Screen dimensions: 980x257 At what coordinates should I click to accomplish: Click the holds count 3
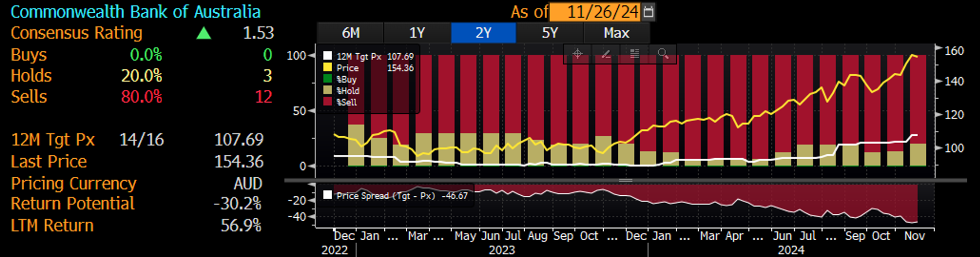[x=267, y=76]
